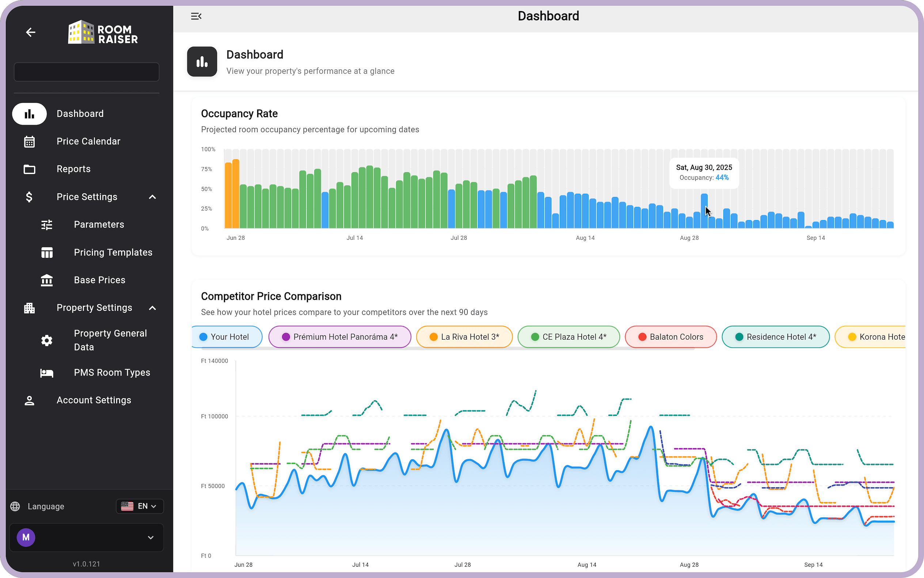The height and width of the screenshot is (578, 924).
Task: Collapse sidebar with hamburger menu icon
Action: point(196,16)
